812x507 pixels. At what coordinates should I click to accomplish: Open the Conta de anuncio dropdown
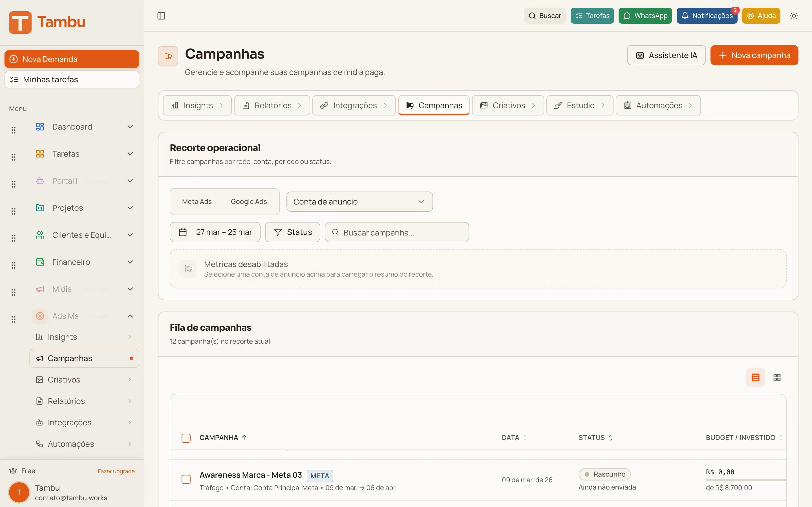[359, 201]
